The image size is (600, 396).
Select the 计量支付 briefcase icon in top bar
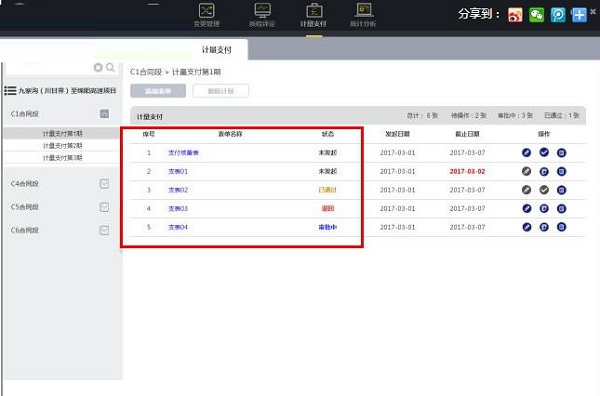pos(314,11)
